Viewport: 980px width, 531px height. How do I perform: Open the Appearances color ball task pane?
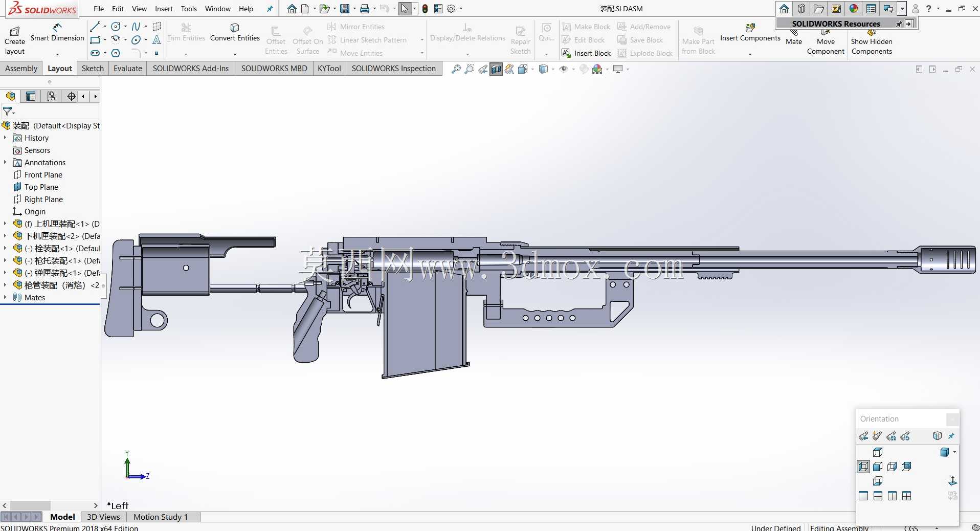(x=854, y=9)
